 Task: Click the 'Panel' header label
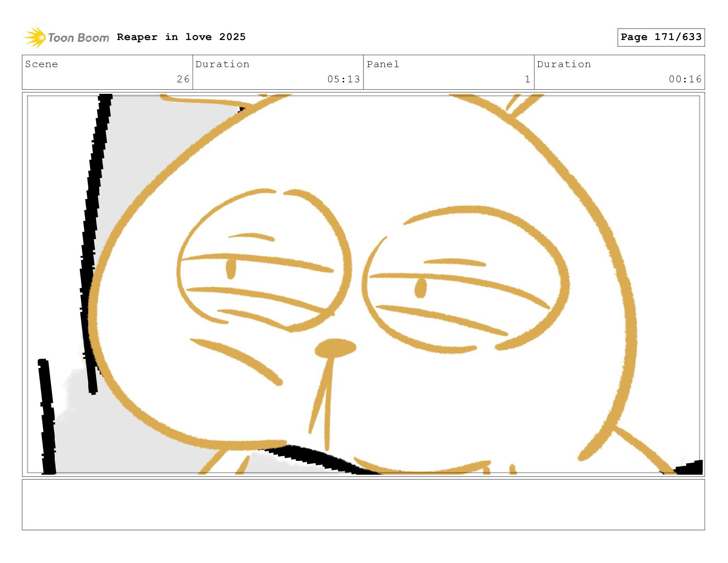(x=383, y=64)
